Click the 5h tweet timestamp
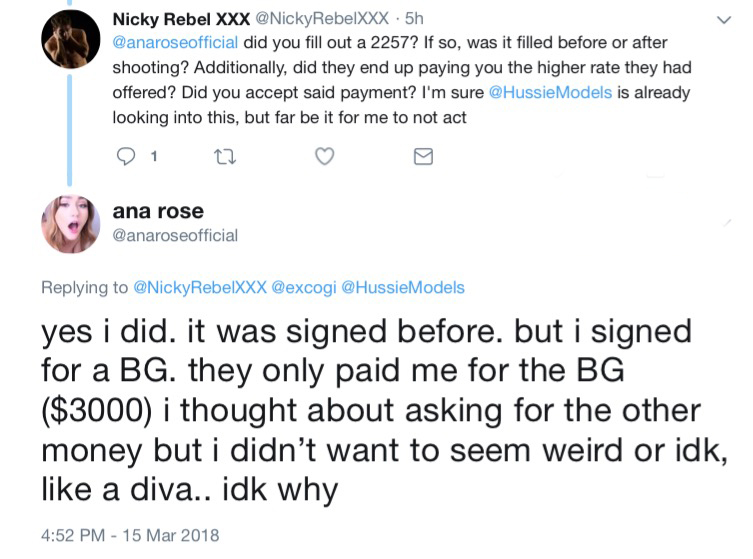 pos(414,18)
